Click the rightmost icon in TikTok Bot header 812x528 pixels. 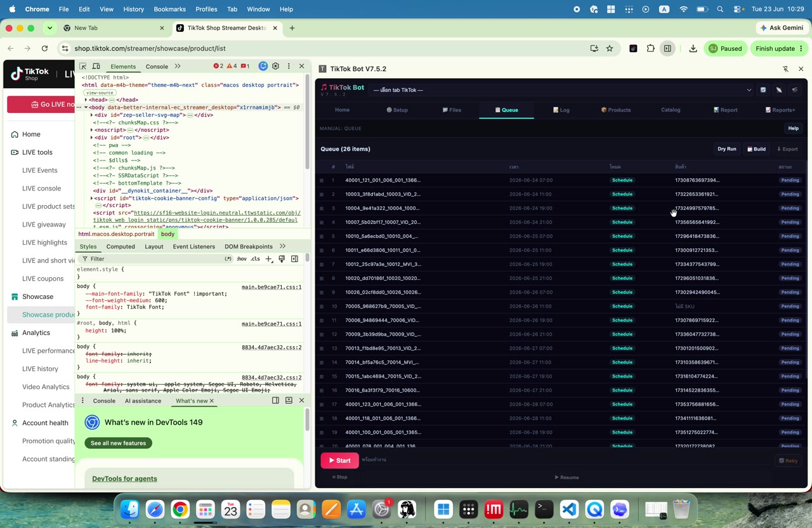(795, 90)
